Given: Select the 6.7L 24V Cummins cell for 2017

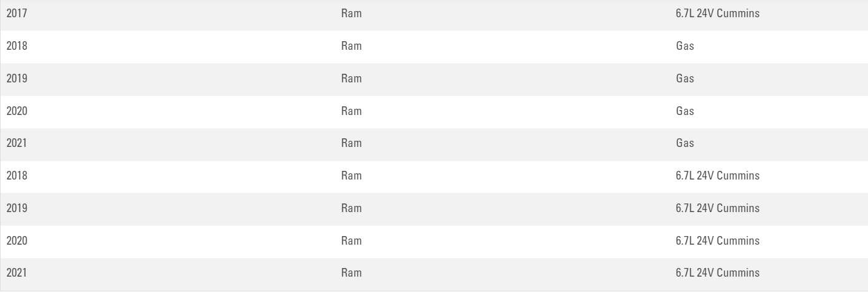Looking at the screenshot, I should pyautogui.click(x=717, y=14).
